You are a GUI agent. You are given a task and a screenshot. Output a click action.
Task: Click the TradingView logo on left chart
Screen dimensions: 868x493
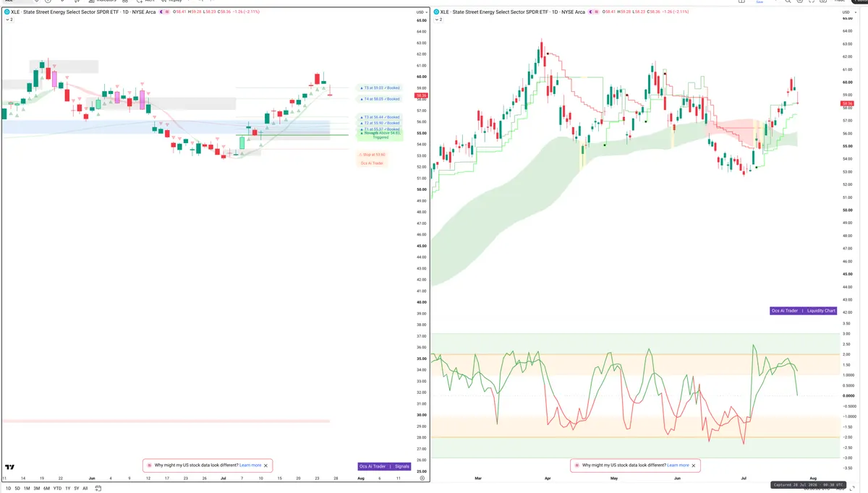(x=10, y=468)
